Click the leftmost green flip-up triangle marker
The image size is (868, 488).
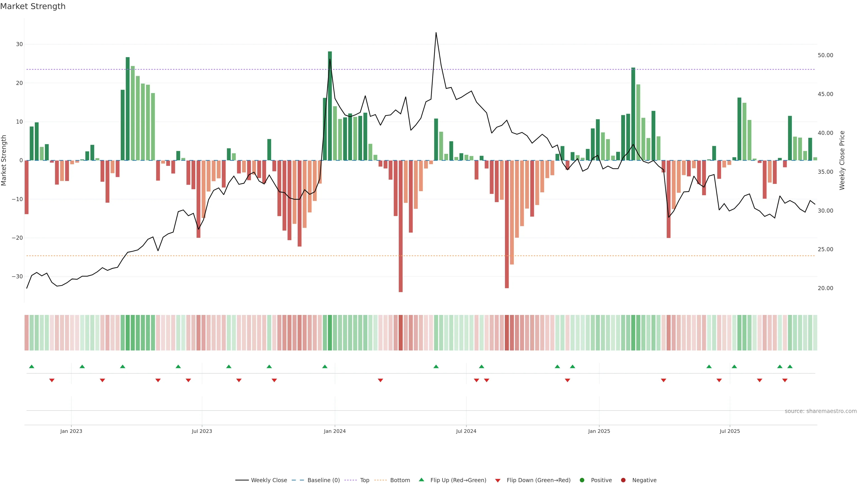click(x=32, y=366)
